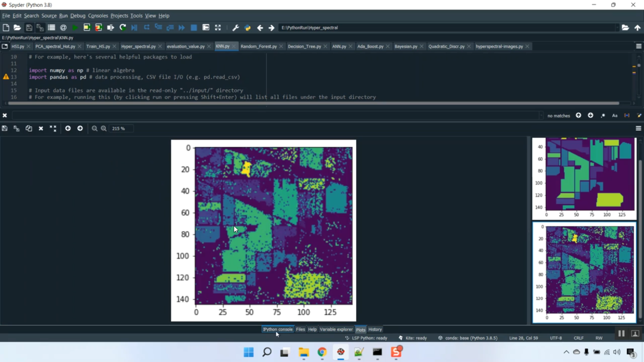Open the PYTHONPATH manager Python icon
Image resolution: width=644 pixels, height=362 pixels.
click(x=247, y=27)
